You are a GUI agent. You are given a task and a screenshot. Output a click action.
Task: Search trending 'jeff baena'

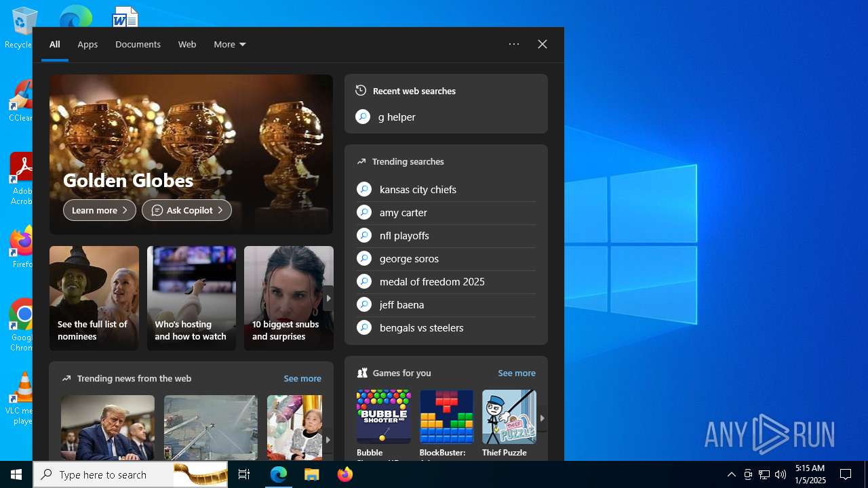(x=446, y=305)
